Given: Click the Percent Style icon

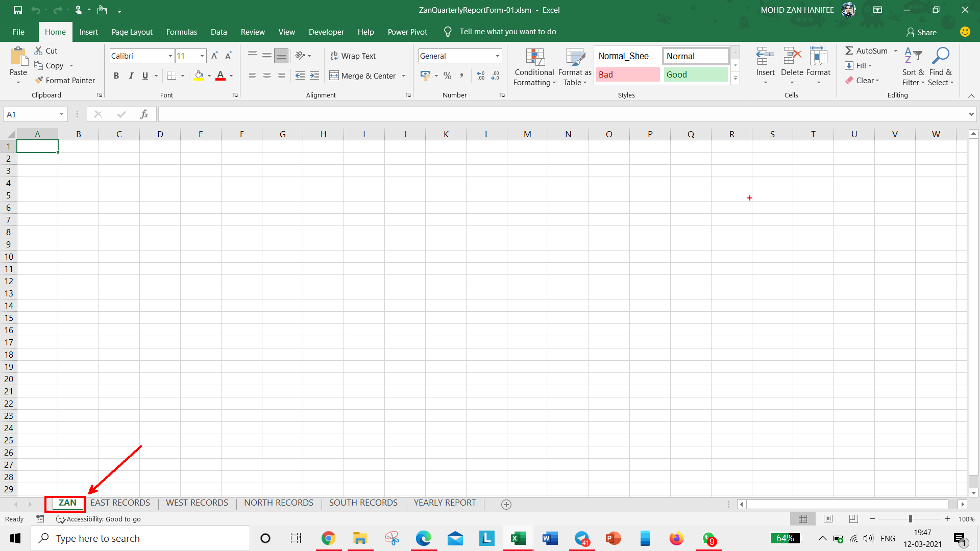Looking at the screenshot, I should (447, 76).
